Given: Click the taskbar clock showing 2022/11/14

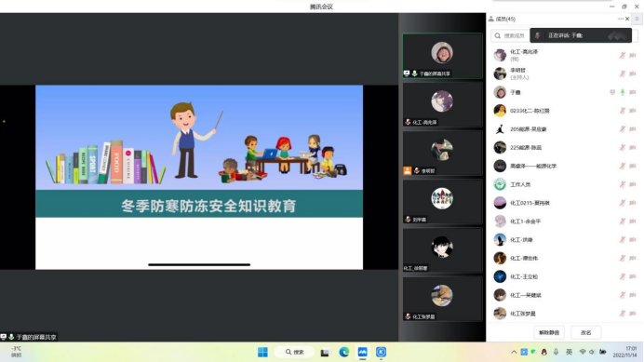Looking at the screenshot, I should [625, 352].
